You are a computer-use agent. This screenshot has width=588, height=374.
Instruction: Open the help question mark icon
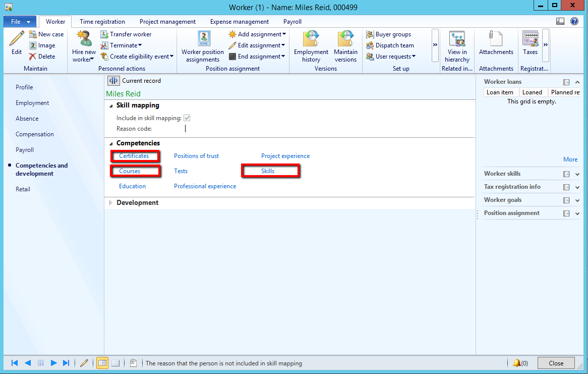[x=574, y=21]
